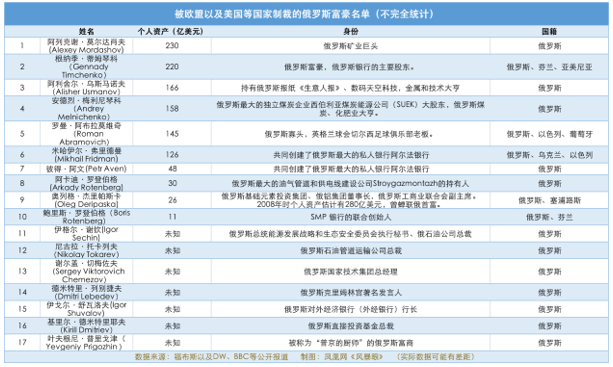
Task: Select the table title about sanctioned Russian tycoons
Action: 304,14
